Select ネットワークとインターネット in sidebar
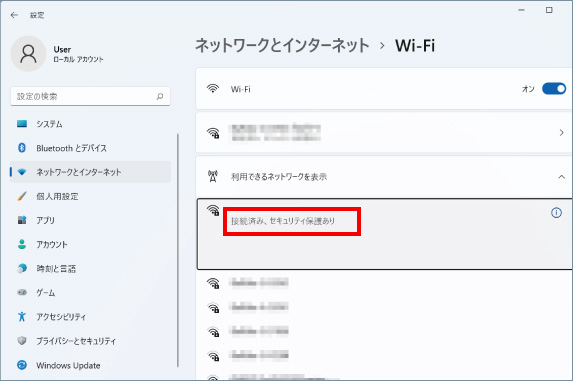The height and width of the screenshot is (381, 573). click(90, 172)
